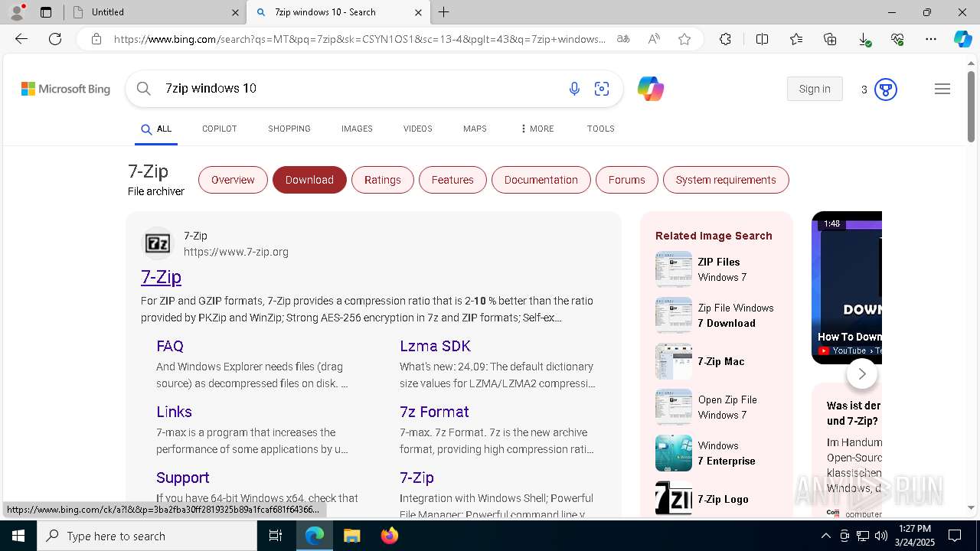Click the browser address bar URL
This screenshot has width=980, height=551.
360,39
